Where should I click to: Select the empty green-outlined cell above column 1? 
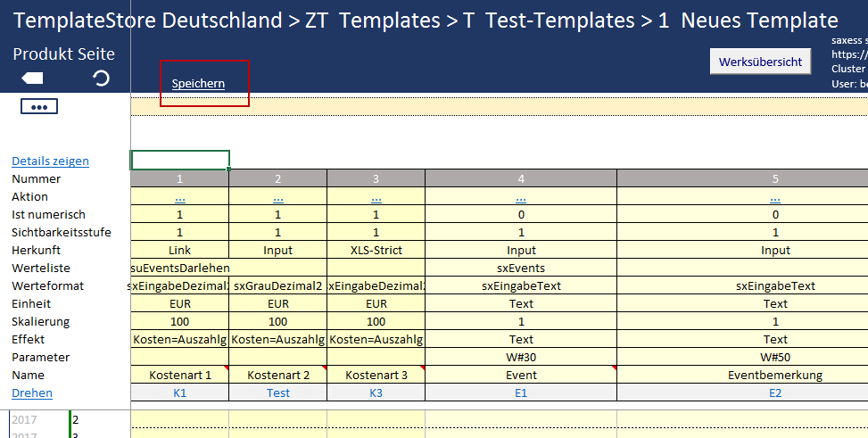tap(180, 161)
